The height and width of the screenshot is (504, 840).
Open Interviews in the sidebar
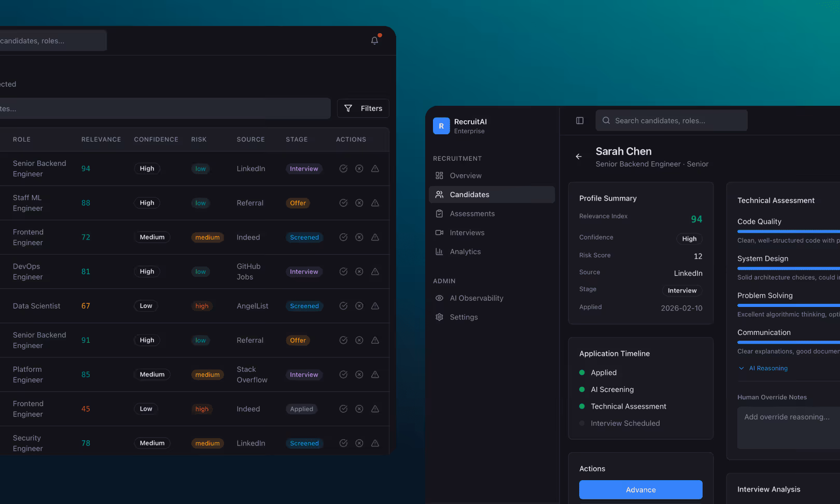click(x=492, y=232)
